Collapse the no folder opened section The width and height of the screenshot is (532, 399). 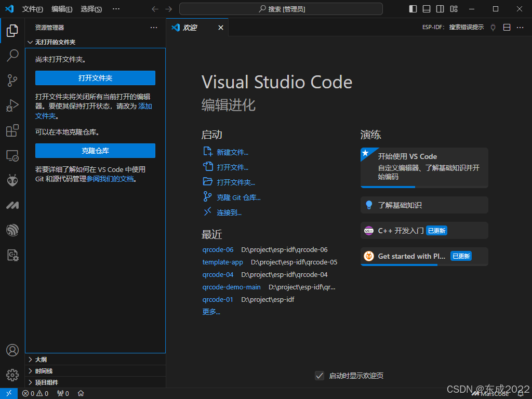pyautogui.click(x=96, y=42)
